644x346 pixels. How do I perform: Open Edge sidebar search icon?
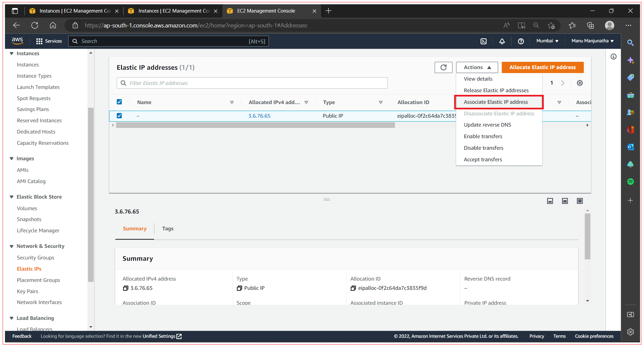coord(630,43)
